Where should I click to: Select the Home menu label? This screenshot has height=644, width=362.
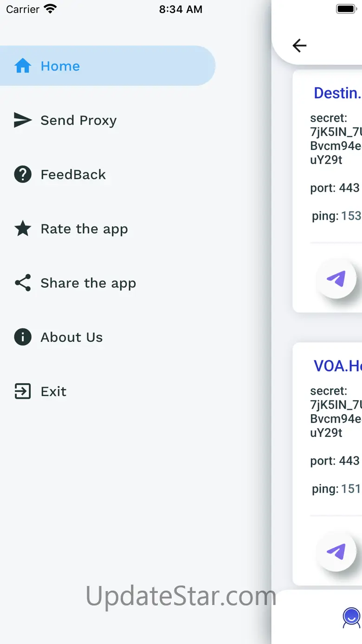pos(60,66)
